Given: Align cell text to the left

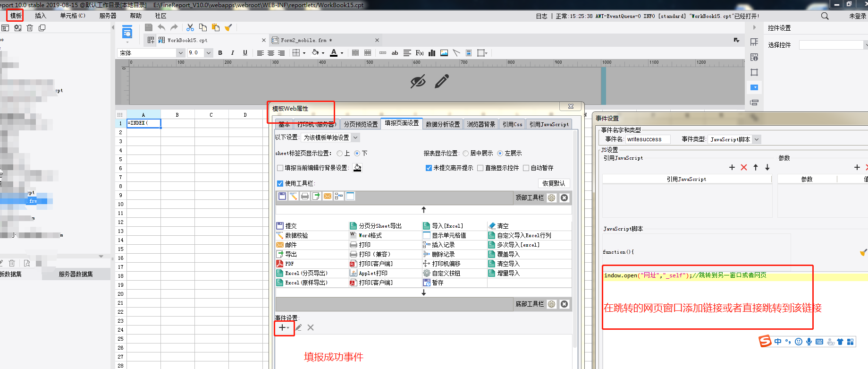Looking at the screenshot, I should pos(260,53).
